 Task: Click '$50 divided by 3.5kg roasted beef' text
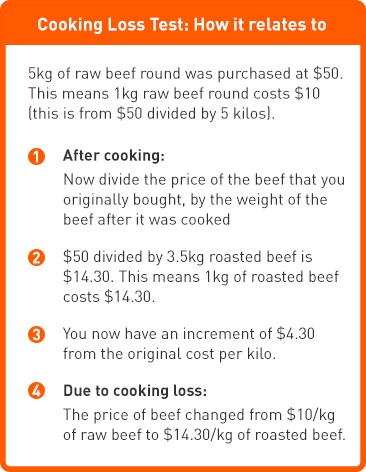(188, 257)
